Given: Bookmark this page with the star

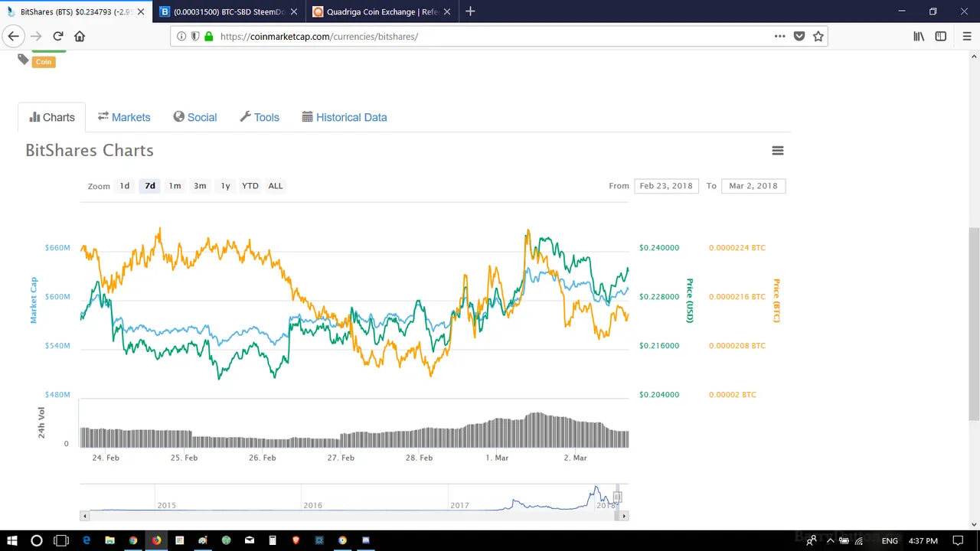Looking at the screenshot, I should [818, 36].
